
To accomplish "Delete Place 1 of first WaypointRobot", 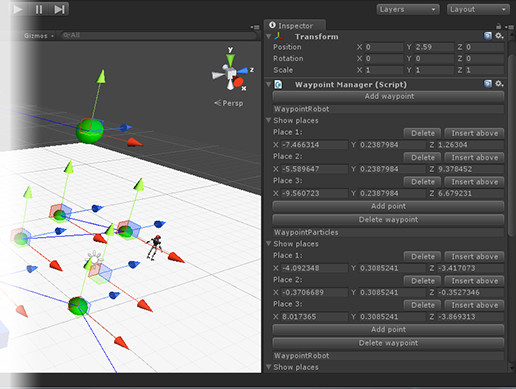I will (x=422, y=133).
